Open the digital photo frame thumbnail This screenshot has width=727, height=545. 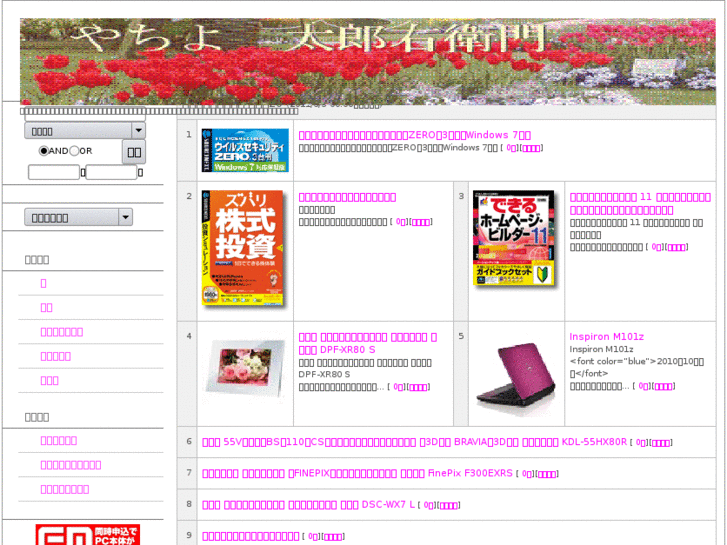[245, 368]
